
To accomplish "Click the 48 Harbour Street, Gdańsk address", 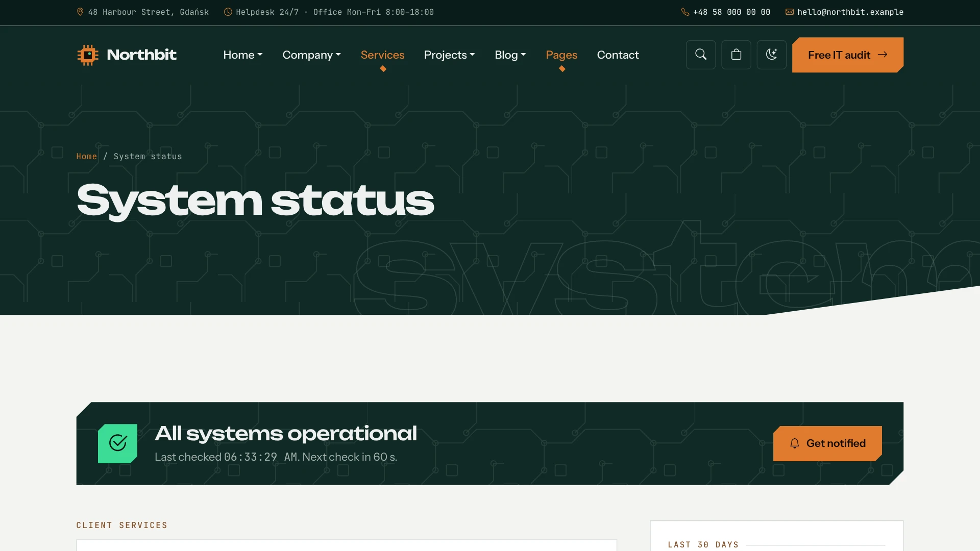I will click(x=148, y=12).
